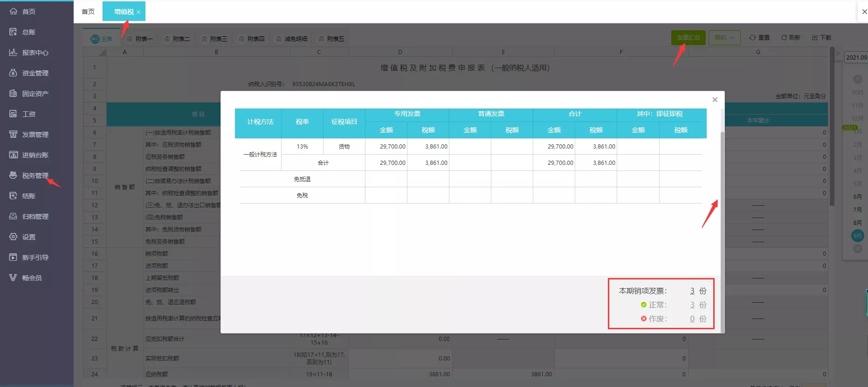Switch to the 减免明细 tab
The image size is (868, 387).
point(292,39)
